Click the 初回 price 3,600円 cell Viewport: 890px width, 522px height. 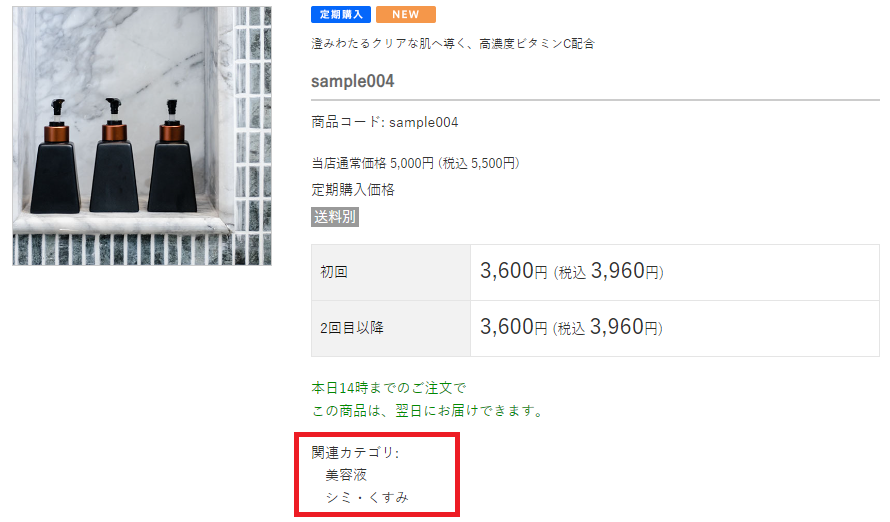[x=675, y=272]
